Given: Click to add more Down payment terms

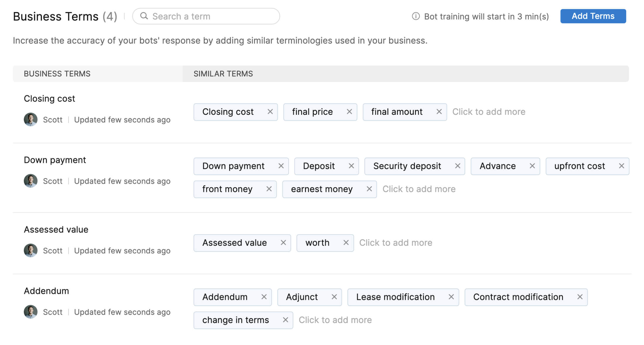Looking at the screenshot, I should [419, 189].
